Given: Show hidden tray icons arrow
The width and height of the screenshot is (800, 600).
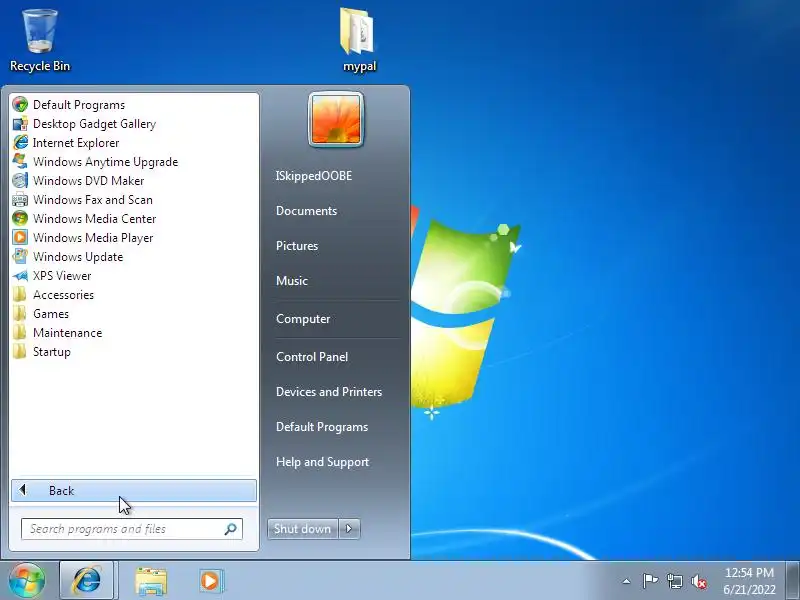Looking at the screenshot, I should click(x=627, y=581).
